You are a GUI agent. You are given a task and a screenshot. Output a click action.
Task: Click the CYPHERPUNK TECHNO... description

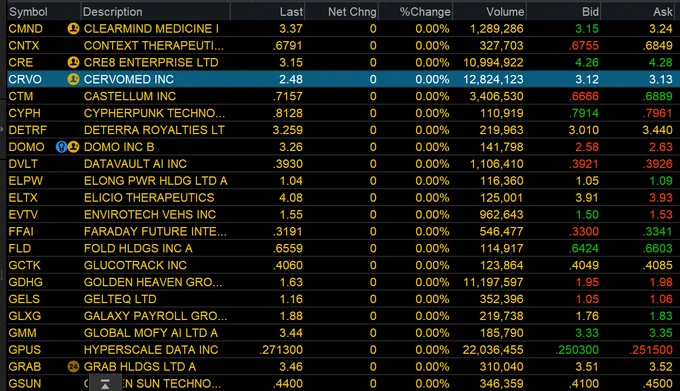154,113
